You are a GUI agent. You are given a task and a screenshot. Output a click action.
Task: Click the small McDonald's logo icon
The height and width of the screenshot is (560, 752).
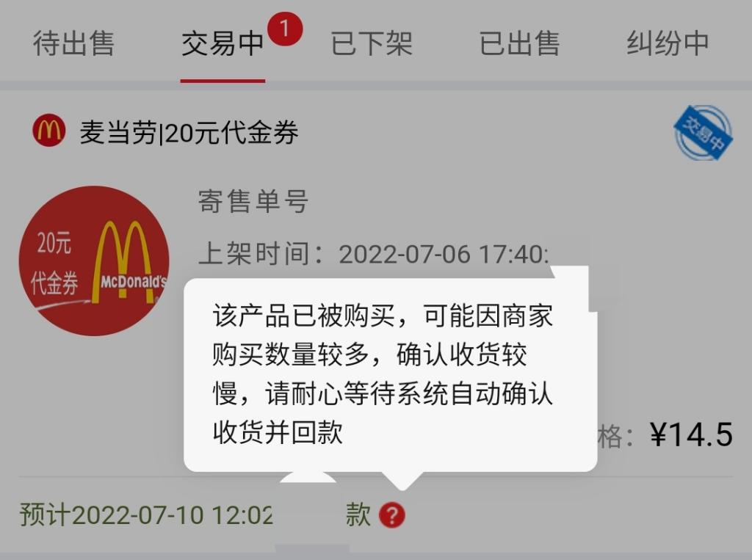click(x=49, y=131)
